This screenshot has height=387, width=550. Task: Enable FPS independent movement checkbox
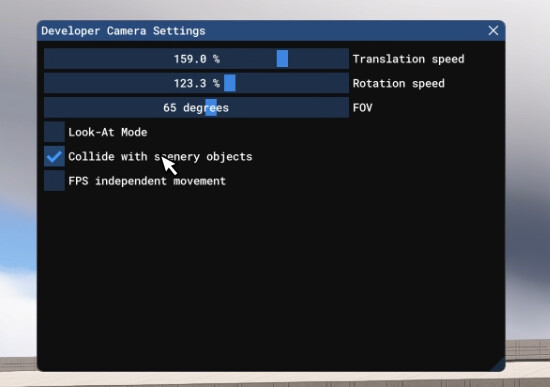tap(54, 181)
